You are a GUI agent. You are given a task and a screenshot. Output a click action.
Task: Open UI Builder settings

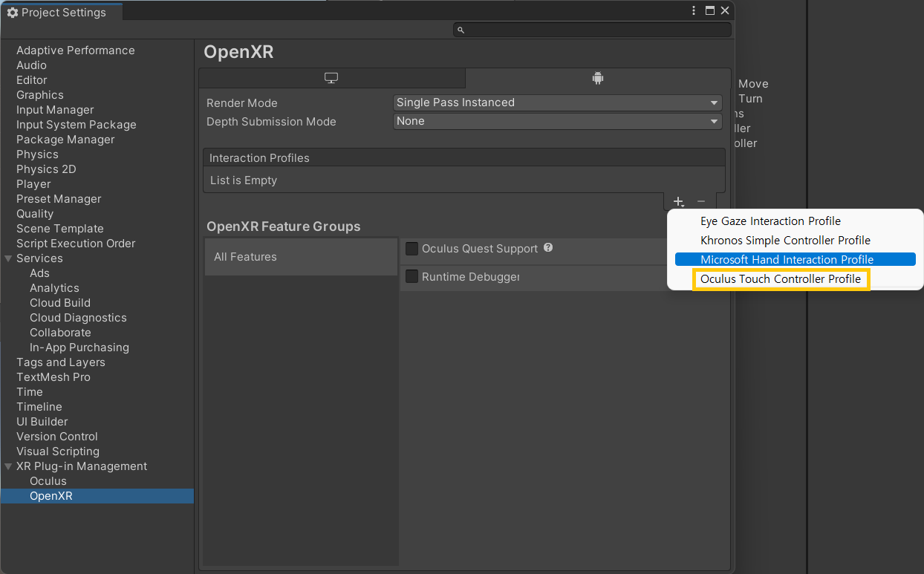(42, 422)
